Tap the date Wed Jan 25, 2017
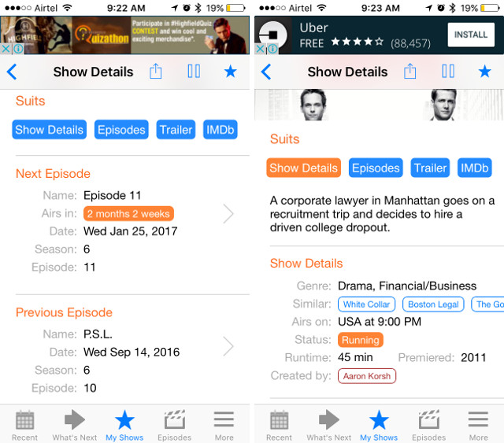 [131, 231]
